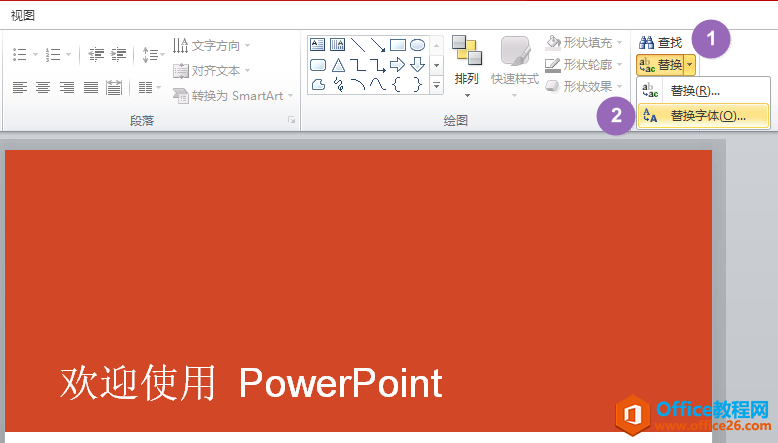Viewport: 778px width, 443px height.
Task: Choose 替换字体(O)... from the menu
Action: (703, 116)
